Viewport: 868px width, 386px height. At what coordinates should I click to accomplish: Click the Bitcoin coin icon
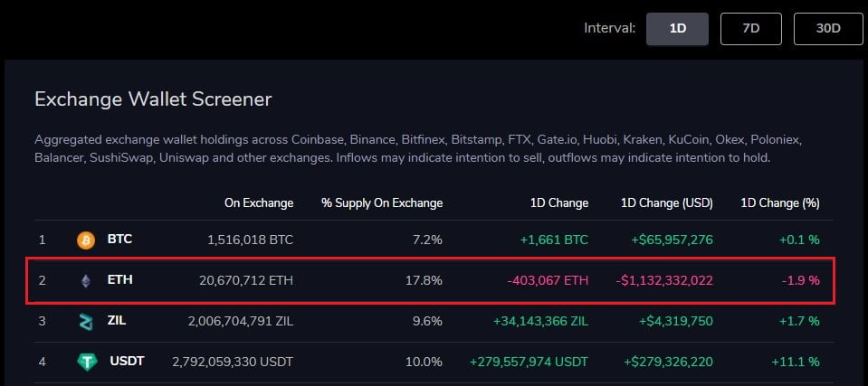[86, 240]
